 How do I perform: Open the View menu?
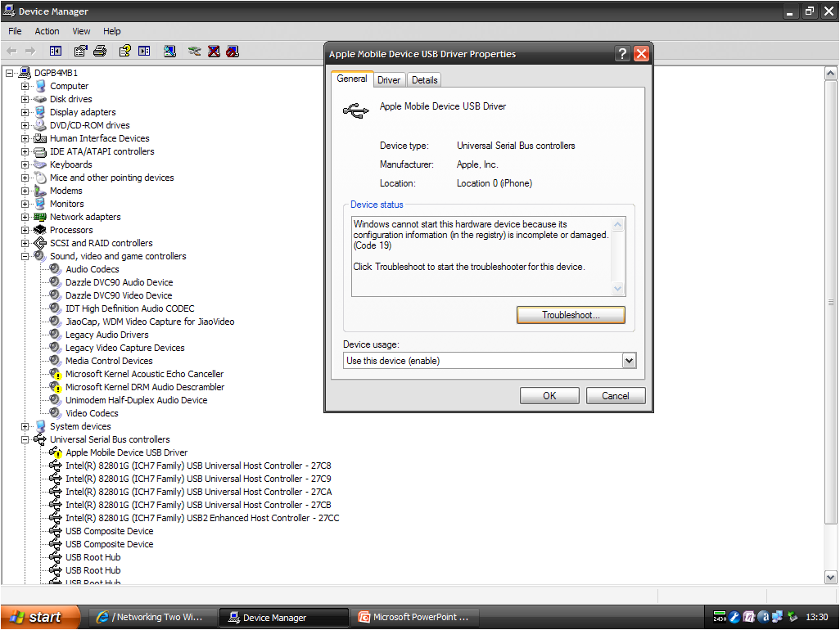(x=81, y=31)
